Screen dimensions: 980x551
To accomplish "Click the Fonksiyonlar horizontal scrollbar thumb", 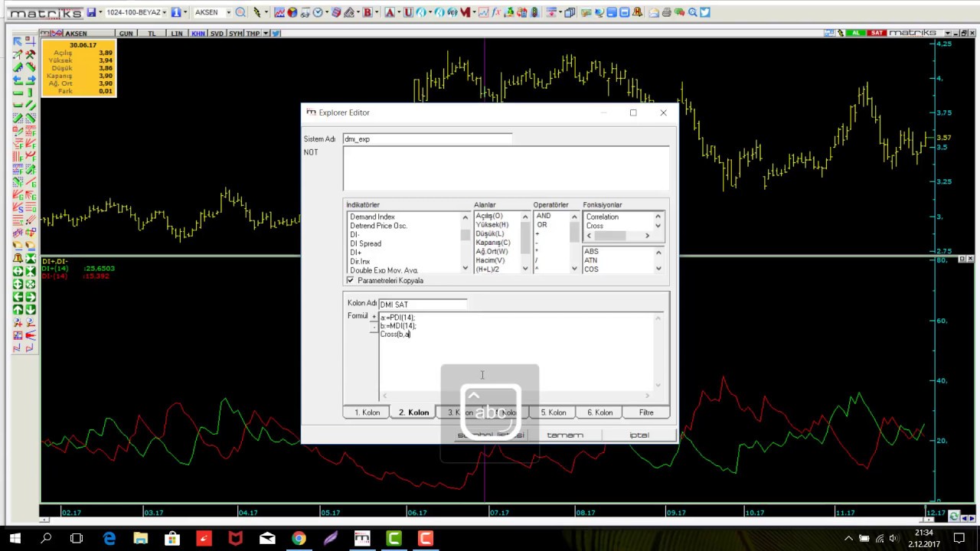I will point(609,236).
